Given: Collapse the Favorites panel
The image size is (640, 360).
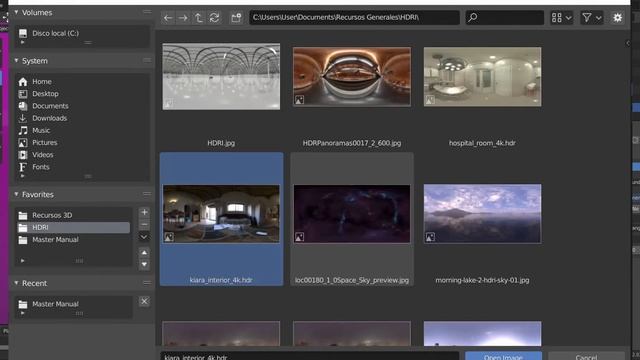Looking at the screenshot, I should pyautogui.click(x=16, y=194).
